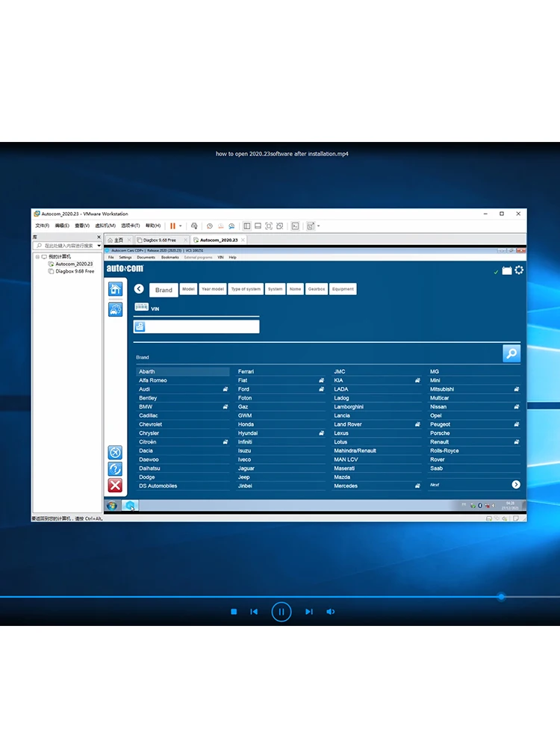The width and height of the screenshot is (560, 747).
Task: Open the 选项卡(T) menu
Action: (131, 226)
